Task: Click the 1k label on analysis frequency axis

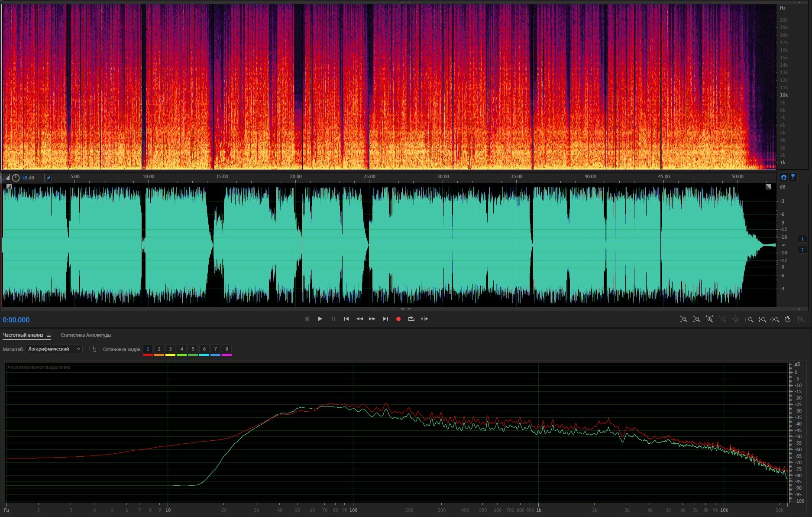Action: [x=539, y=510]
